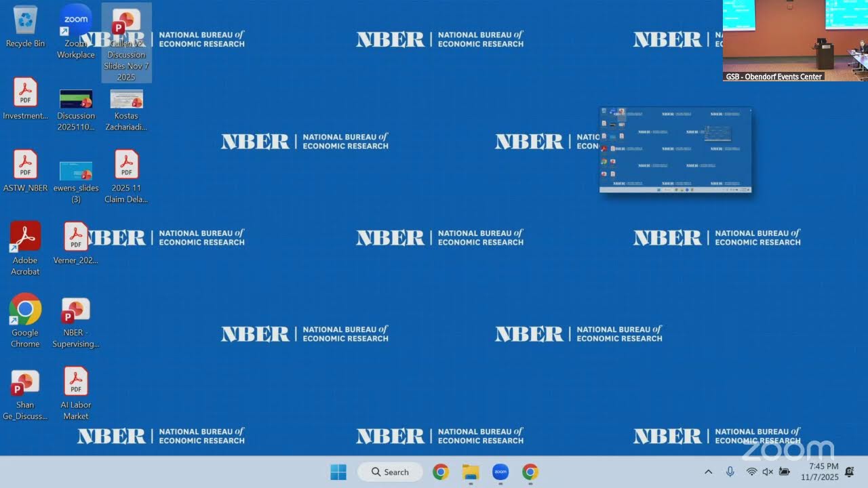This screenshot has width=868, height=488.
Task: Click the microphone tray icon
Action: [x=730, y=472]
